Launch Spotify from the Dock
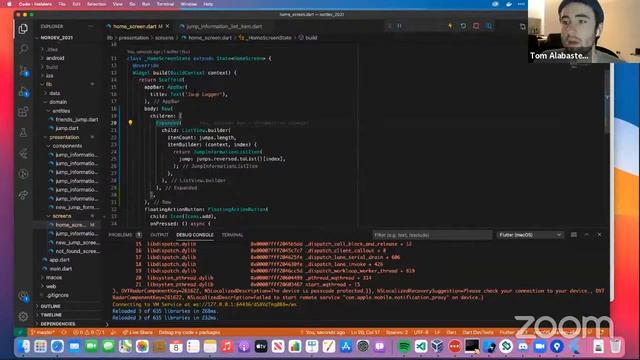The width and height of the screenshot is (640, 360). click(x=404, y=346)
